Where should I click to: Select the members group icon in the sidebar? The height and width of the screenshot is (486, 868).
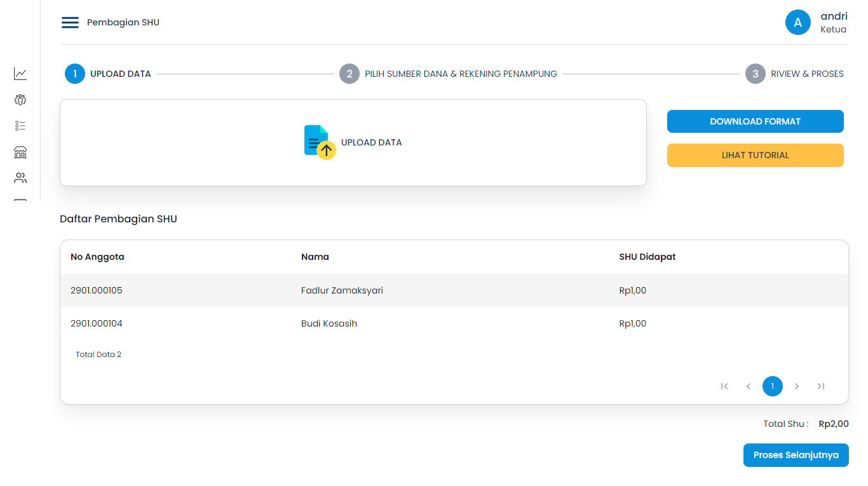coord(20,100)
